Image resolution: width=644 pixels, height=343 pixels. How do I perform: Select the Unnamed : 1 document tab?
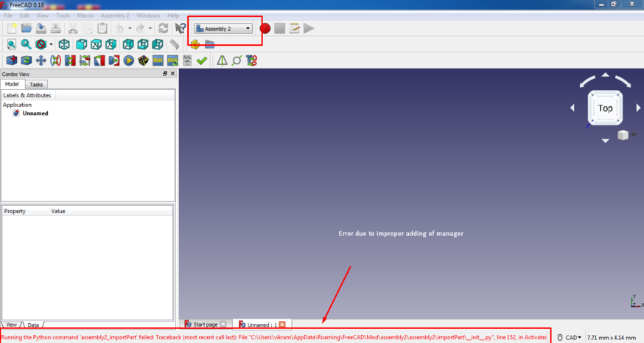click(262, 325)
